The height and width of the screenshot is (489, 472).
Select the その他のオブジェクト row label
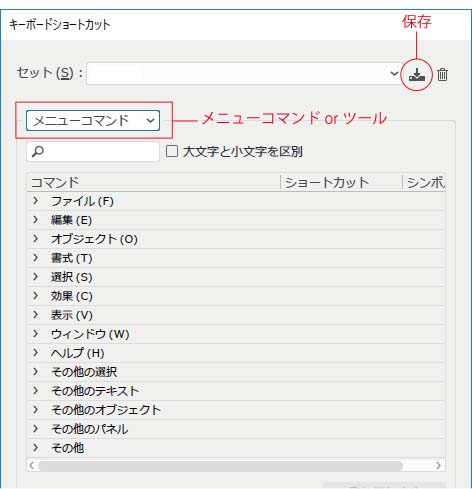[x=106, y=410]
